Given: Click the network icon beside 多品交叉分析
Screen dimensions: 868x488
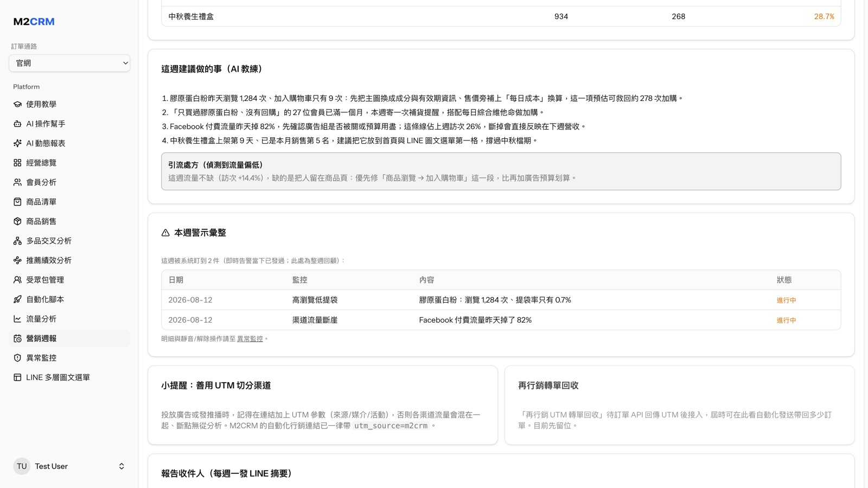Looking at the screenshot, I should click(17, 241).
